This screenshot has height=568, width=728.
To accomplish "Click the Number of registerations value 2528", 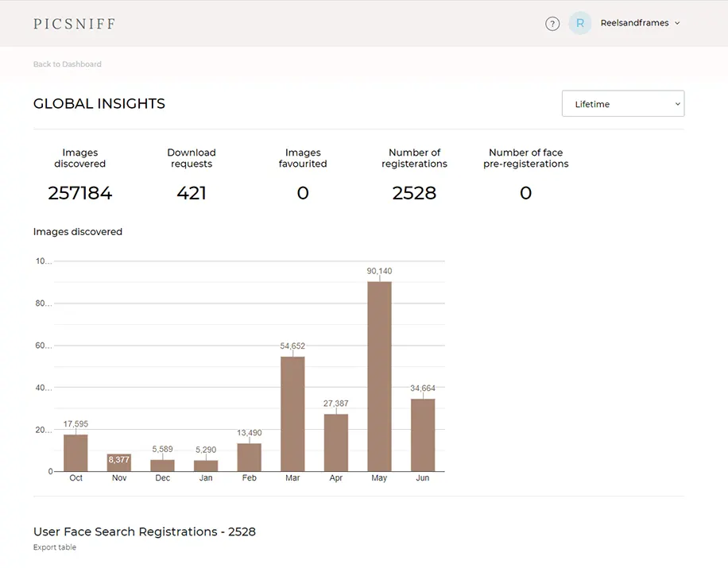I will point(414,193).
